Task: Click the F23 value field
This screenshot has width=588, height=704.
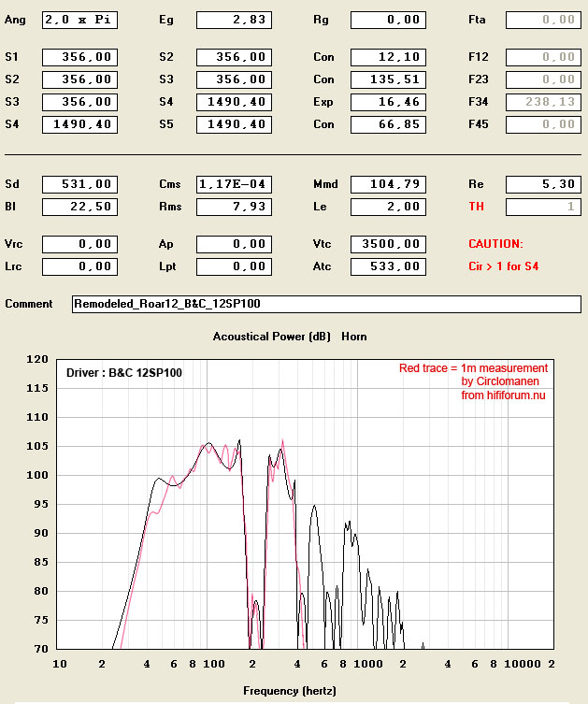Action: click(543, 79)
